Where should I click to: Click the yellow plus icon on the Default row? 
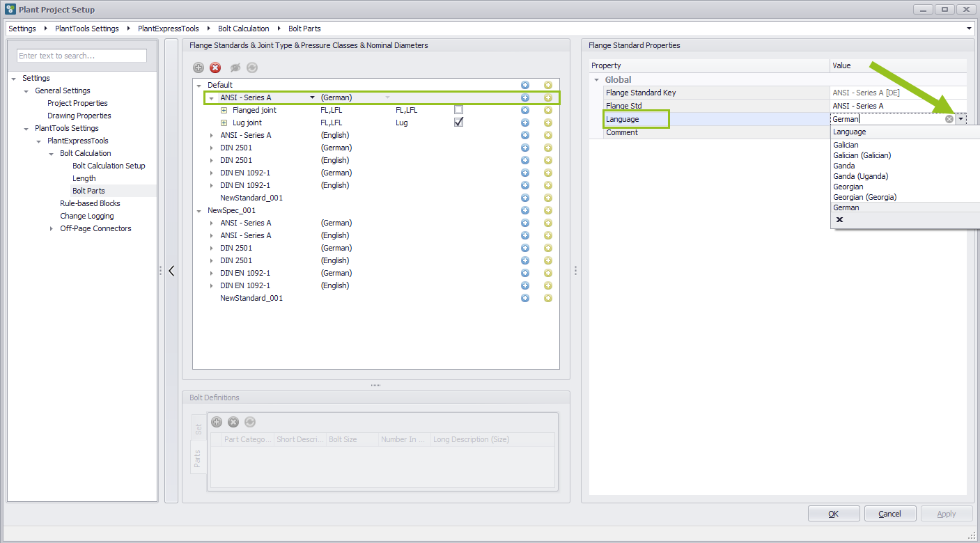[x=548, y=85]
